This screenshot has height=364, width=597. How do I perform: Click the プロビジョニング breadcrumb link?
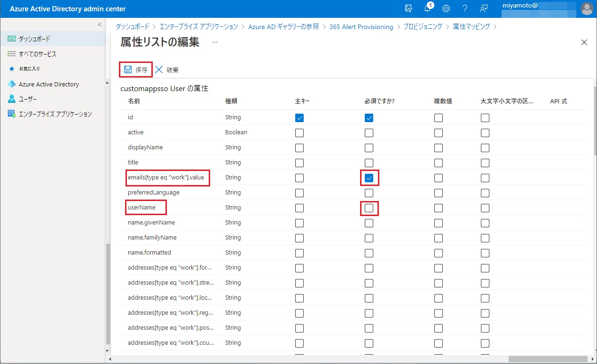coord(423,27)
